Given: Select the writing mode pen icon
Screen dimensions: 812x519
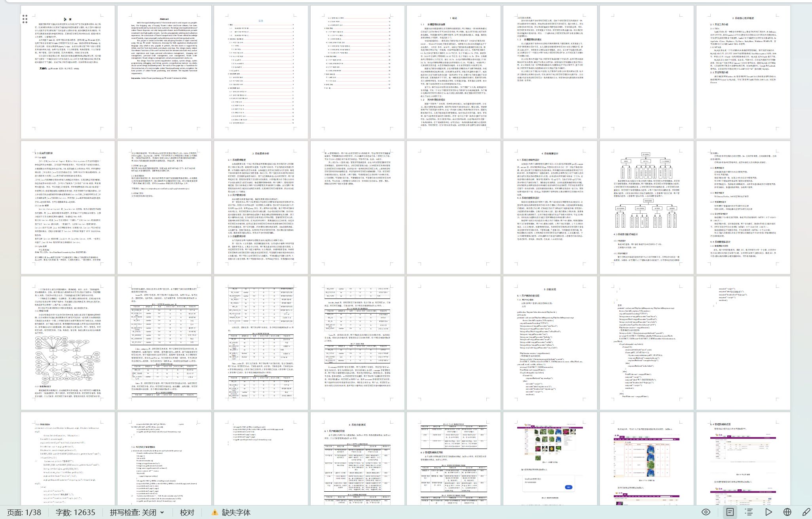Looking at the screenshot, I should pos(806,512).
